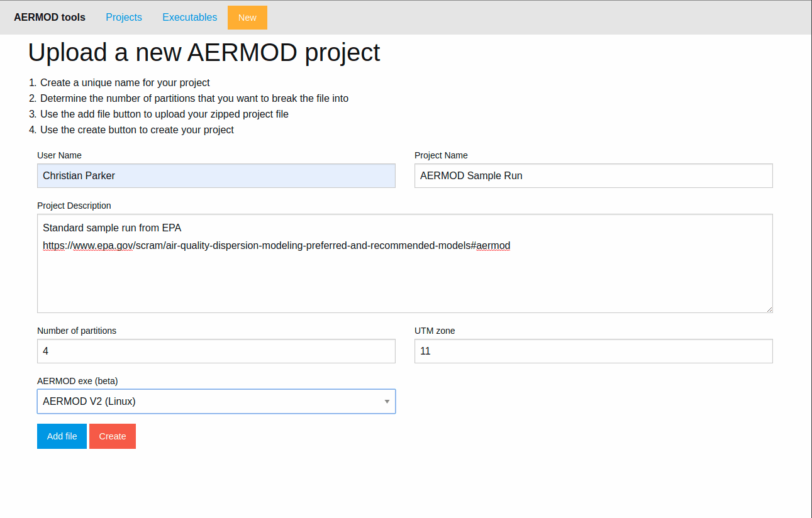The image size is (812, 518).
Task: Focus the User Name field
Action: pos(216,176)
